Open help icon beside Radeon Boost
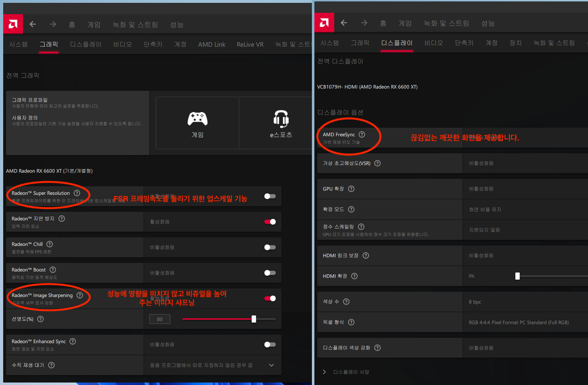Screen dimensions: 588x385 [53, 270]
